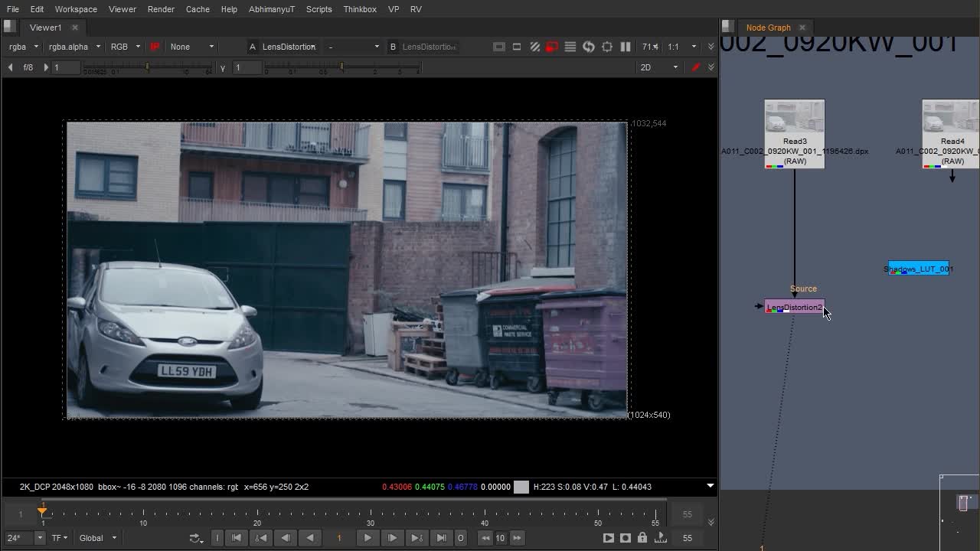Expand the viewer info bar arrow
This screenshot has width=980, height=551.
(710, 486)
